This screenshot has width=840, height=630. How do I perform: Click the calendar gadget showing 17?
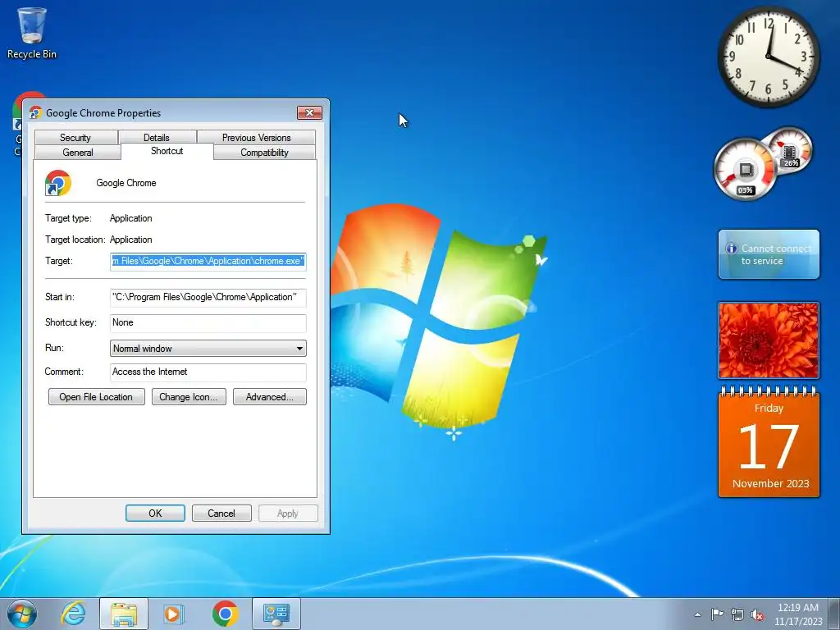(x=769, y=442)
